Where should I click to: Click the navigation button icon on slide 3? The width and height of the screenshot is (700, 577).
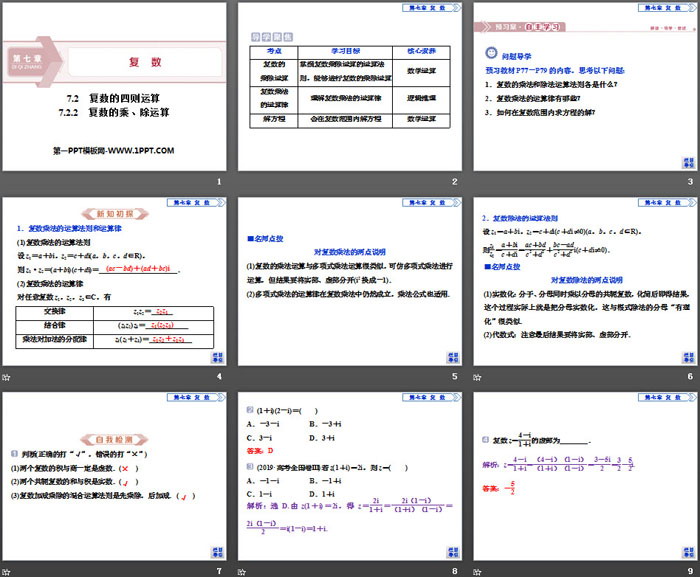pyautogui.click(x=686, y=162)
